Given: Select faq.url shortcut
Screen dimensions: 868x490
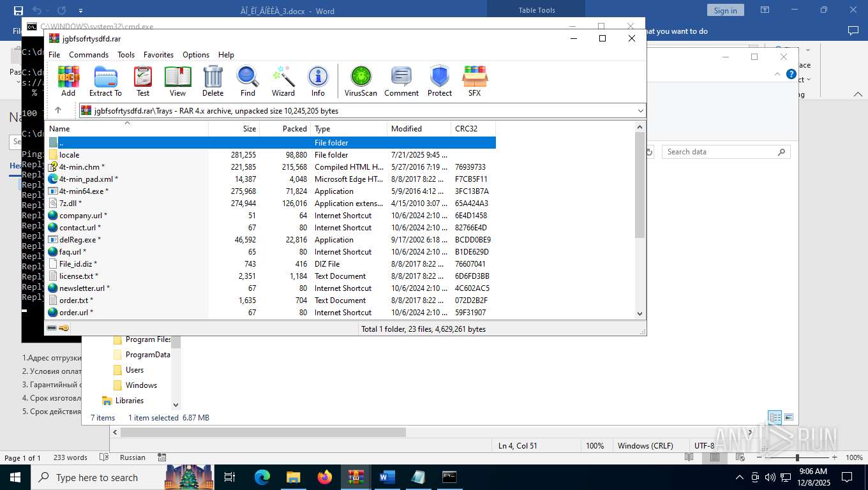Looking at the screenshot, I should (271, 252).
